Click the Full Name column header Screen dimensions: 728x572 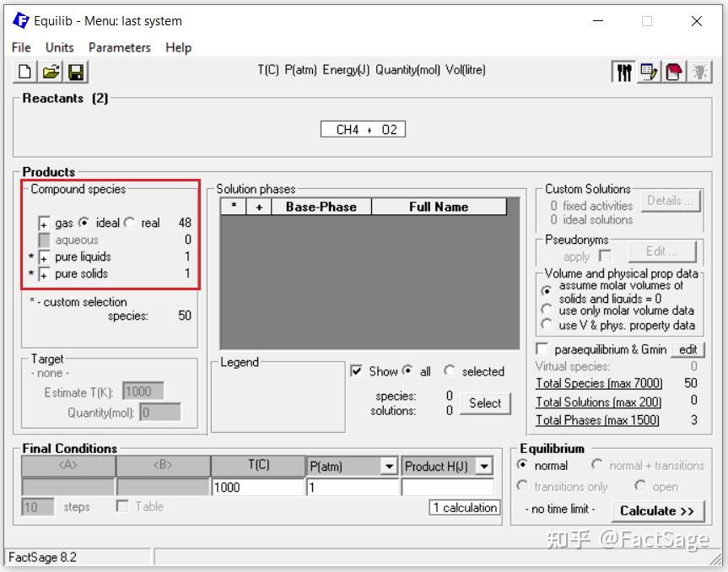click(439, 207)
